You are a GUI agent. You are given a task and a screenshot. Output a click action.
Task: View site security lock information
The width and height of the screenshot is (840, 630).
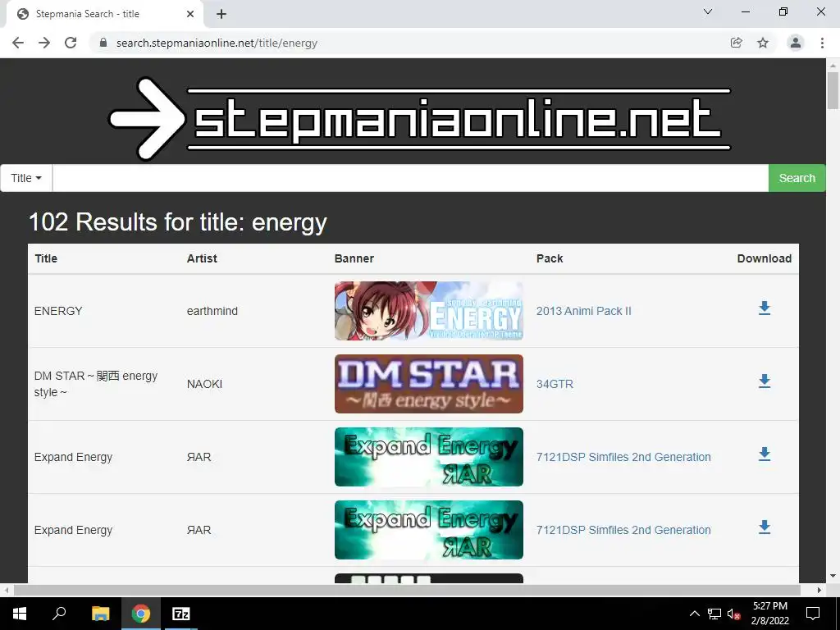click(103, 43)
